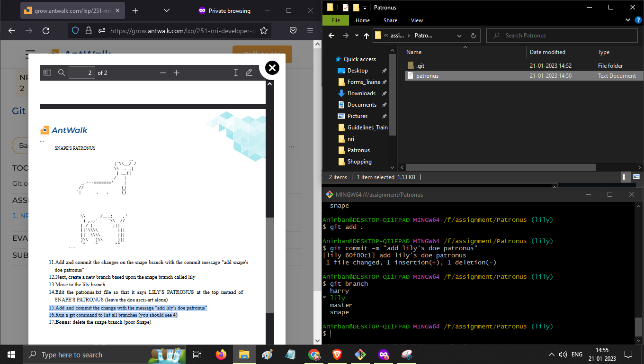644x364 pixels.
Task: Open the search tool in the PDF viewer
Action: 62,73
